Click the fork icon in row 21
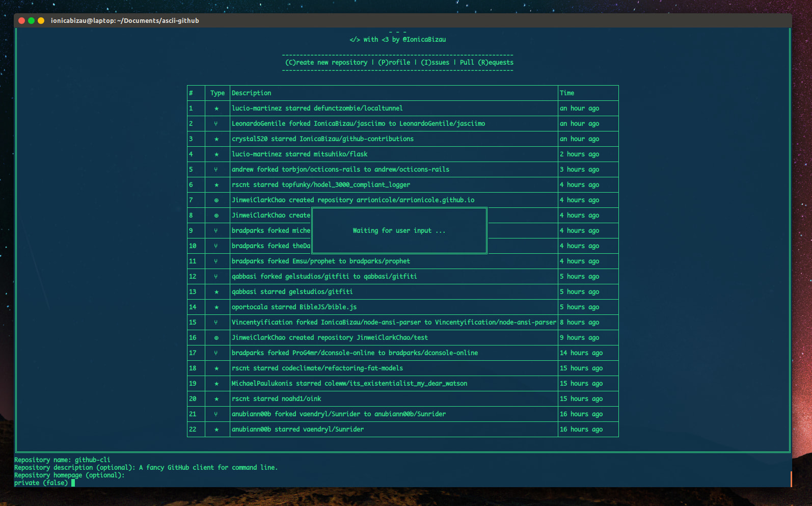The width and height of the screenshot is (812, 506). tap(216, 414)
